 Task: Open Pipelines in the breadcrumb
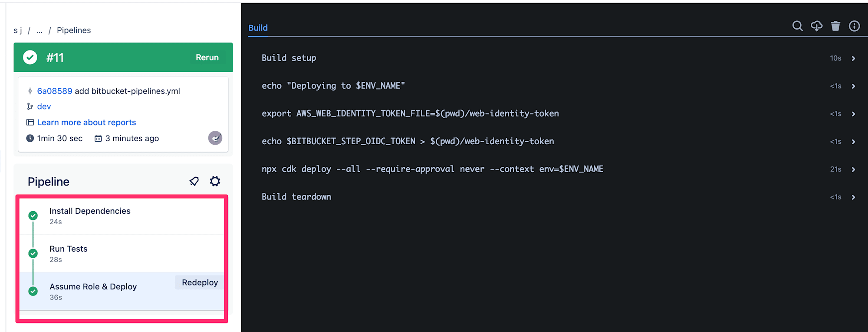(74, 30)
